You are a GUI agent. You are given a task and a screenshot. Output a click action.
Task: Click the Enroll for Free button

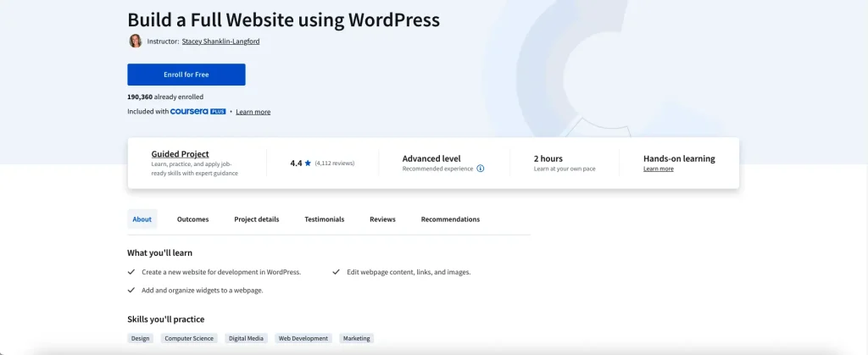point(186,75)
